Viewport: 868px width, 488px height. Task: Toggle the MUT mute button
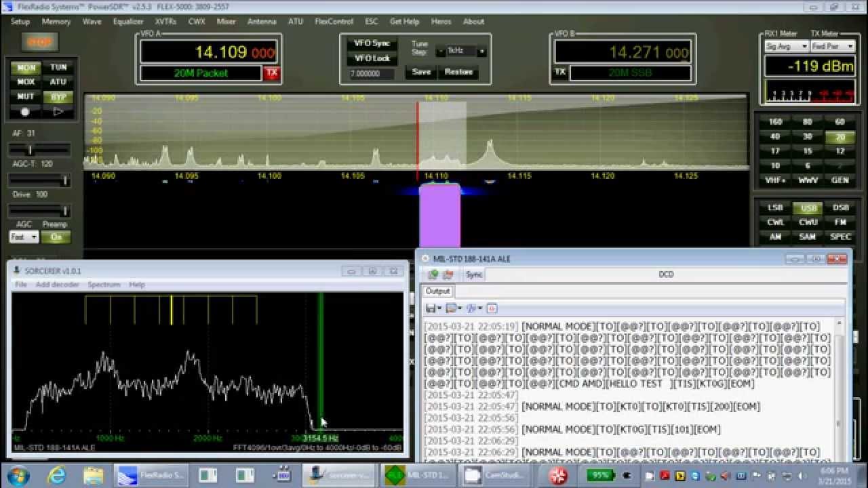pos(26,97)
